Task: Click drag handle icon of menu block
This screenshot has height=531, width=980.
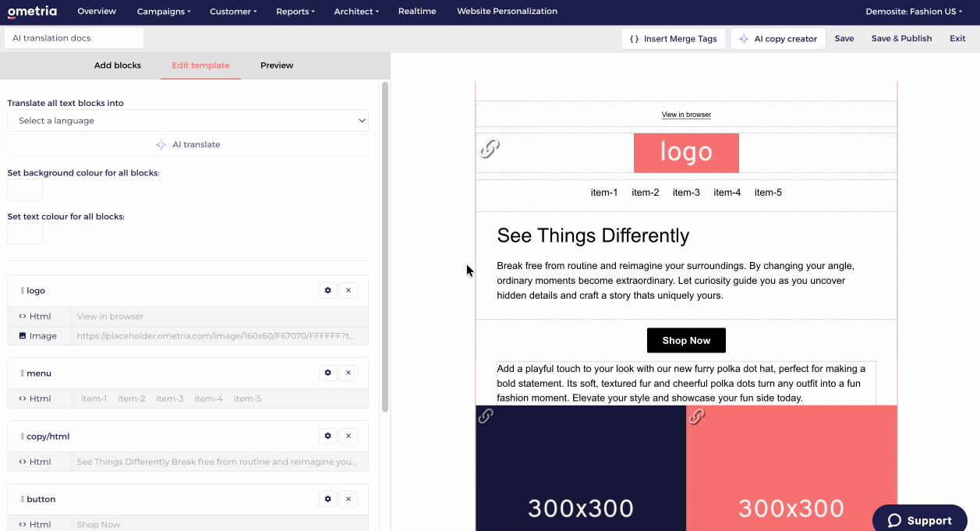Action: coord(22,373)
